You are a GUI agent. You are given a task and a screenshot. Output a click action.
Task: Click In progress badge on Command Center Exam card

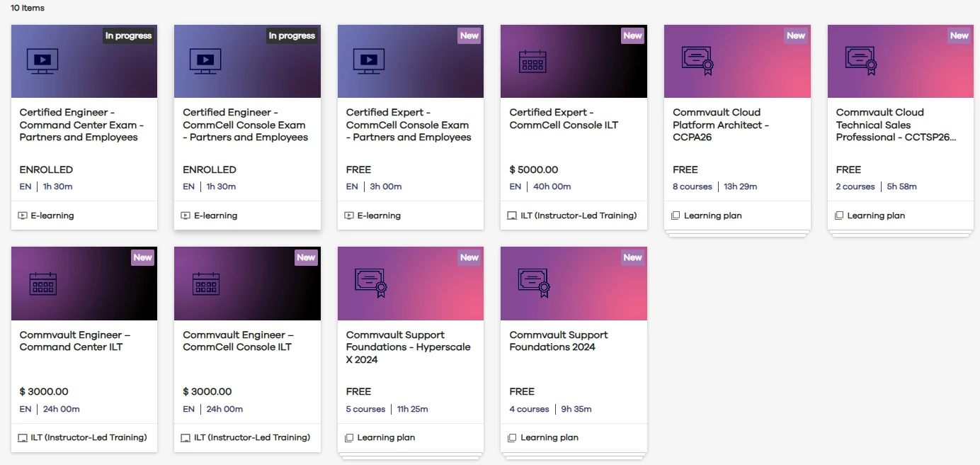coord(129,36)
